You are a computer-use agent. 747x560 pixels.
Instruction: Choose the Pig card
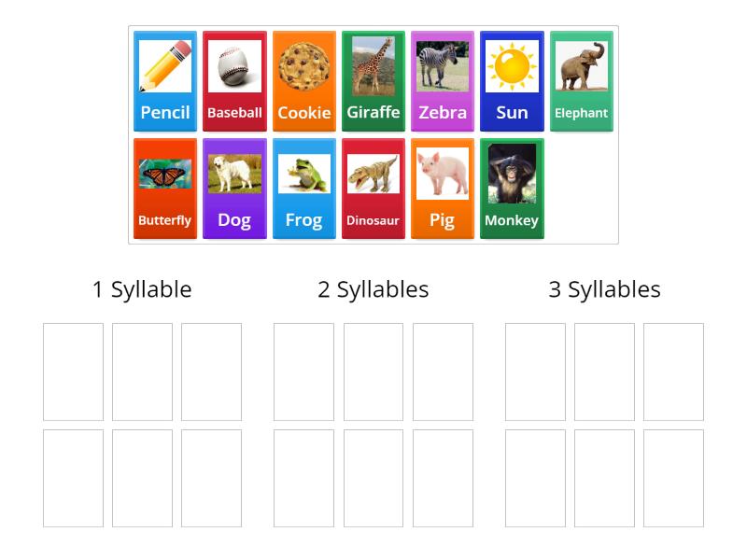pos(442,187)
